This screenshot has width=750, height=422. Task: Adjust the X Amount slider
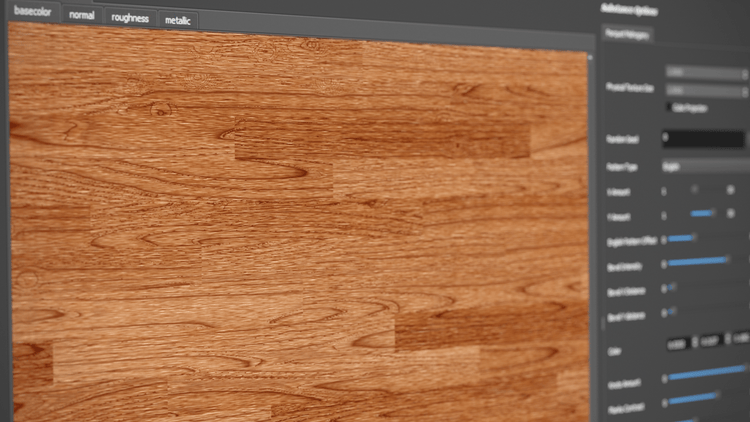coord(696,190)
